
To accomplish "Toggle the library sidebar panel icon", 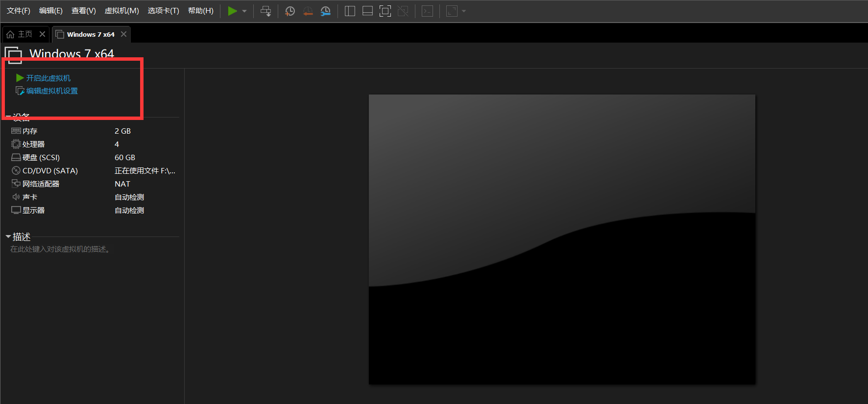I will [350, 11].
